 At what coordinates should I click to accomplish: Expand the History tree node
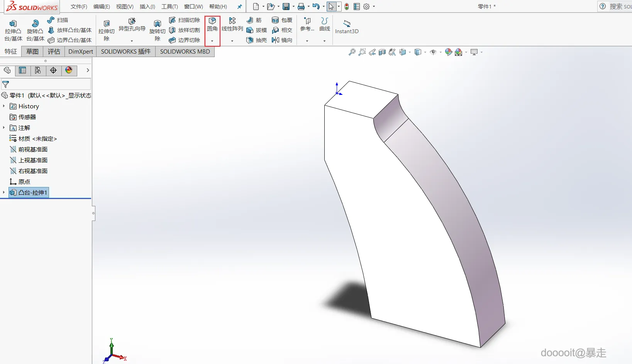pos(4,106)
